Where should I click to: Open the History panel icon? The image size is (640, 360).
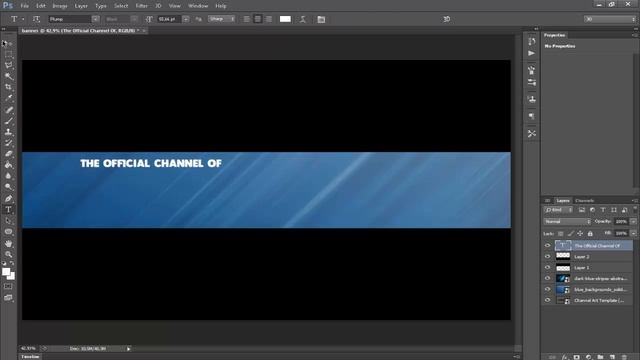[531, 41]
